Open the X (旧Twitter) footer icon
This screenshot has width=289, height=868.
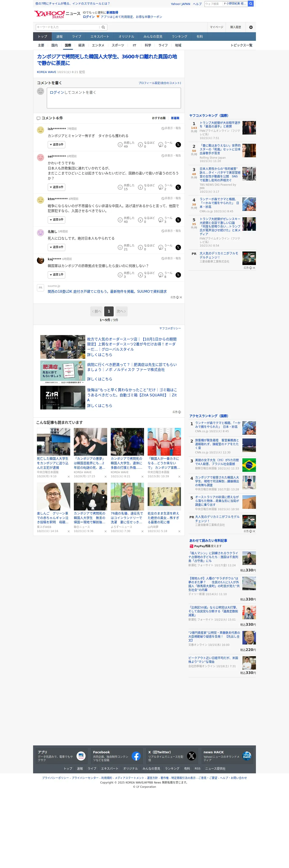click(192, 756)
